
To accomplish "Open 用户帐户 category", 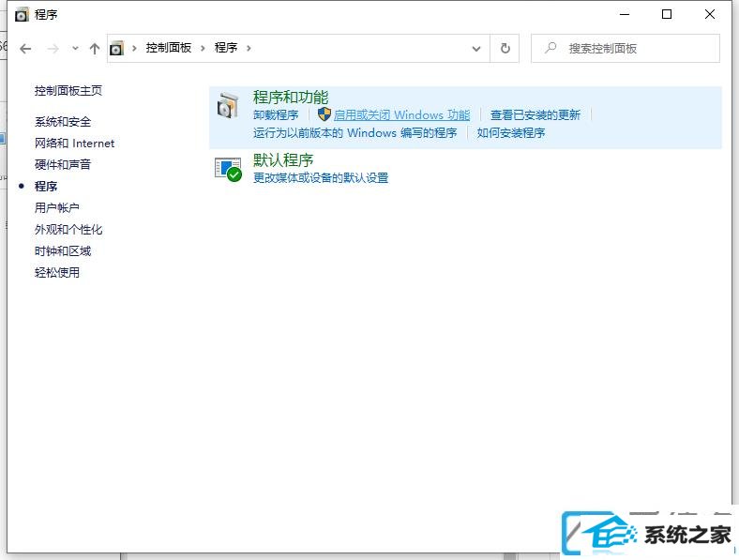I will (x=57, y=207).
